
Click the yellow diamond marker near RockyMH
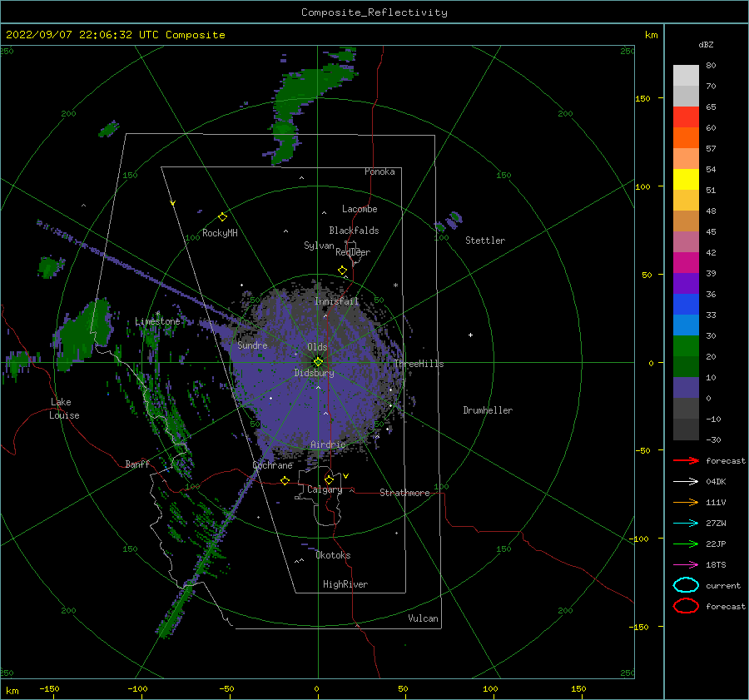[x=222, y=217]
